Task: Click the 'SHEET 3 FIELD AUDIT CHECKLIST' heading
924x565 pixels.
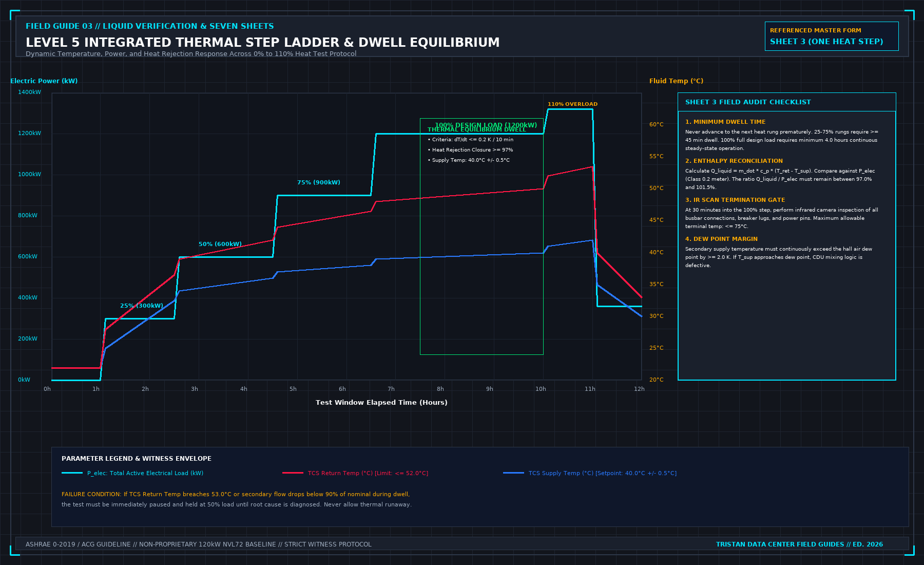Action: 748,102
